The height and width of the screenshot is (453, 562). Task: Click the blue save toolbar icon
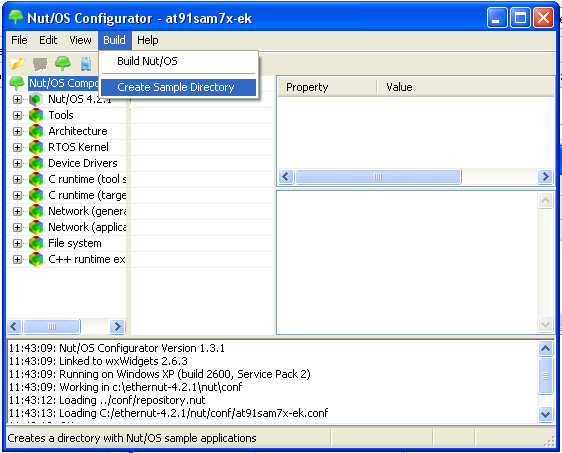pos(86,64)
